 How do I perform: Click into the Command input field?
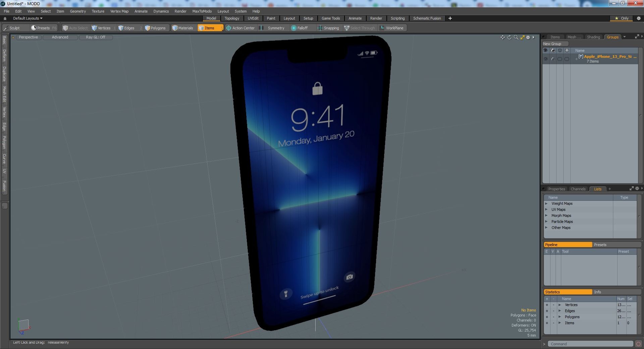click(x=590, y=344)
